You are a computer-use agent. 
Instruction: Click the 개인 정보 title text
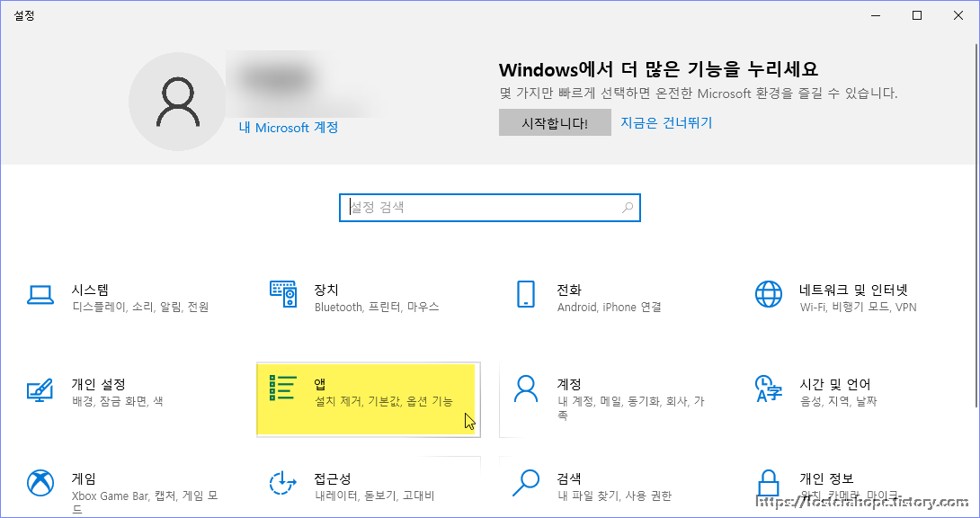(826, 479)
